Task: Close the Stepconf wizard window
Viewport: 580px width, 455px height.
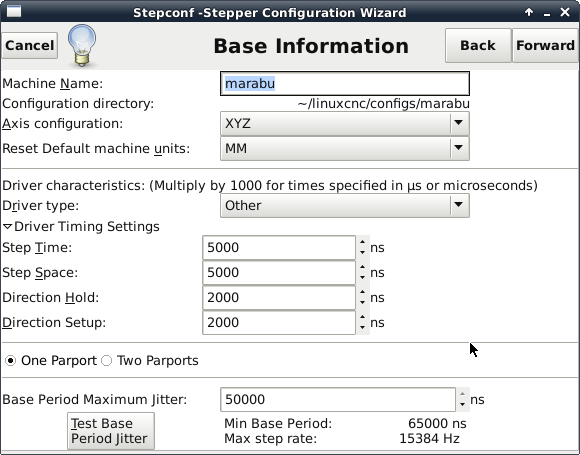Action: [565, 12]
